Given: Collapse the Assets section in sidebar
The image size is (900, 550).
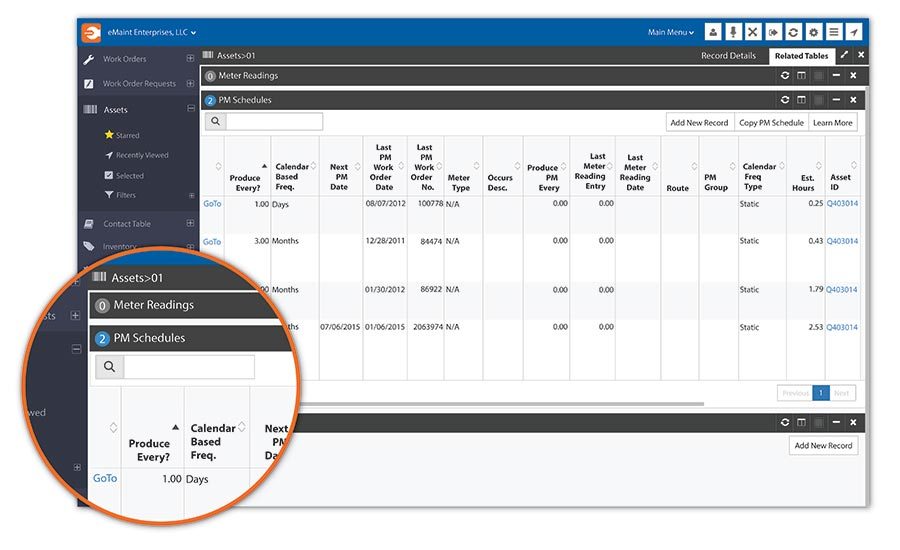Looking at the screenshot, I should 191,109.
